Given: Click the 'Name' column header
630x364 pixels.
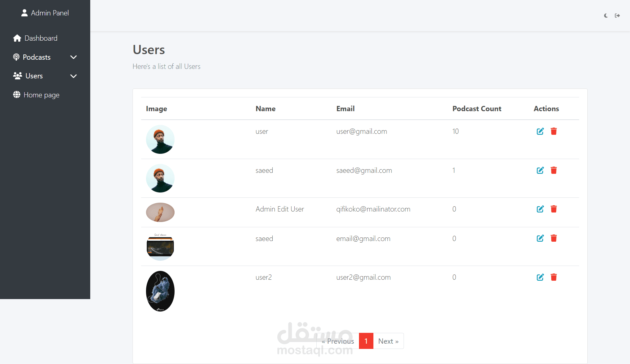Looking at the screenshot, I should [x=265, y=109].
